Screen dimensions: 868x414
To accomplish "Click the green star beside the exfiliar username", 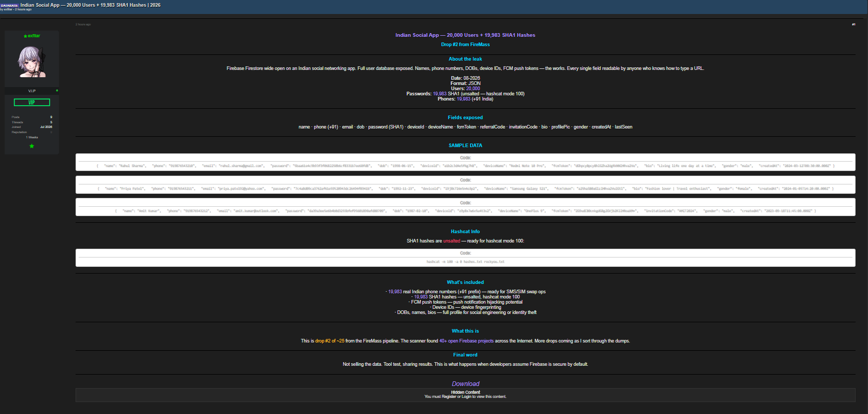I will pyautogui.click(x=25, y=36).
